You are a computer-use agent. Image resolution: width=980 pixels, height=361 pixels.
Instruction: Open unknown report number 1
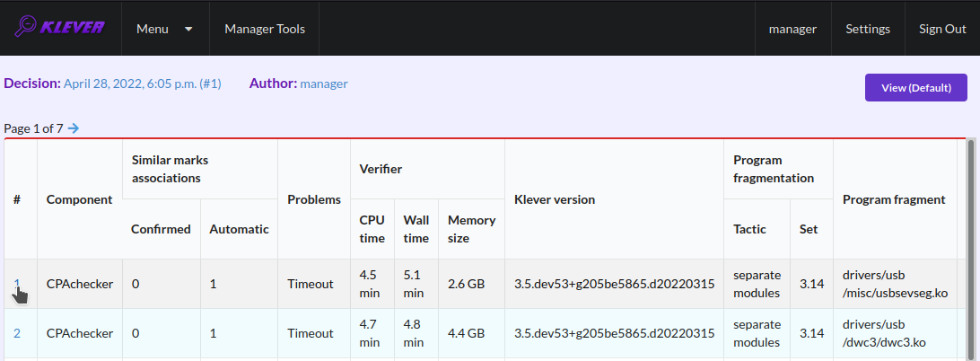click(17, 284)
